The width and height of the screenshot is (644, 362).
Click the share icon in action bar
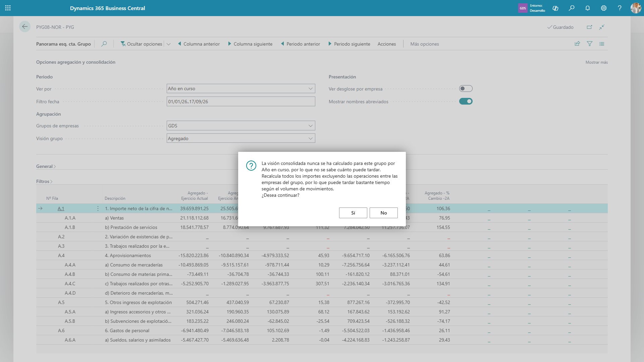click(577, 44)
